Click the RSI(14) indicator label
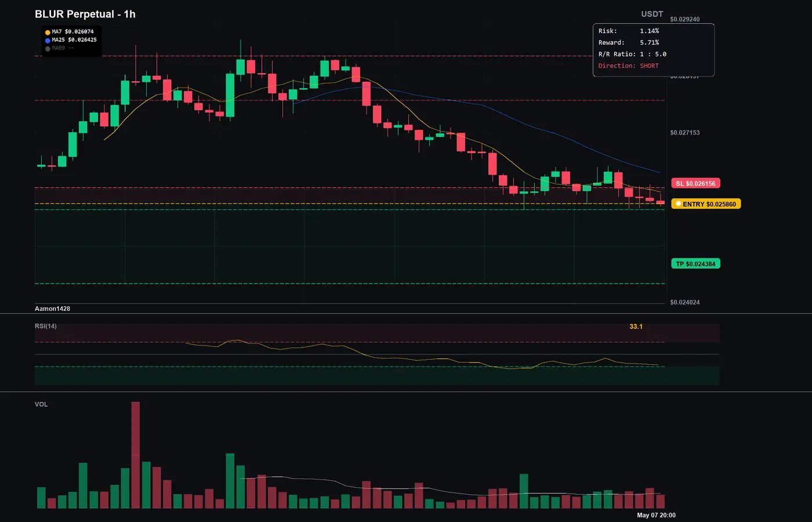 pyautogui.click(x=46, y=326)
